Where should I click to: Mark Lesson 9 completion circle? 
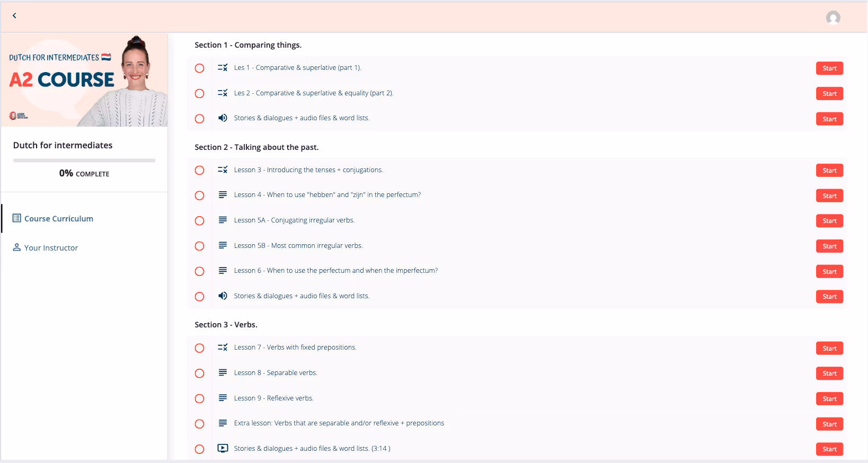click(199, 399)
